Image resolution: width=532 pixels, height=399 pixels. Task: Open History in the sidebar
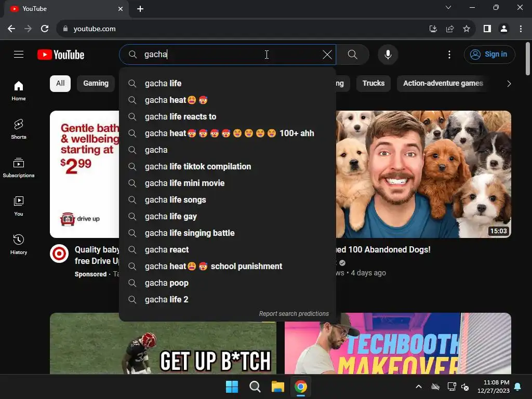click(x=19, y=244)
